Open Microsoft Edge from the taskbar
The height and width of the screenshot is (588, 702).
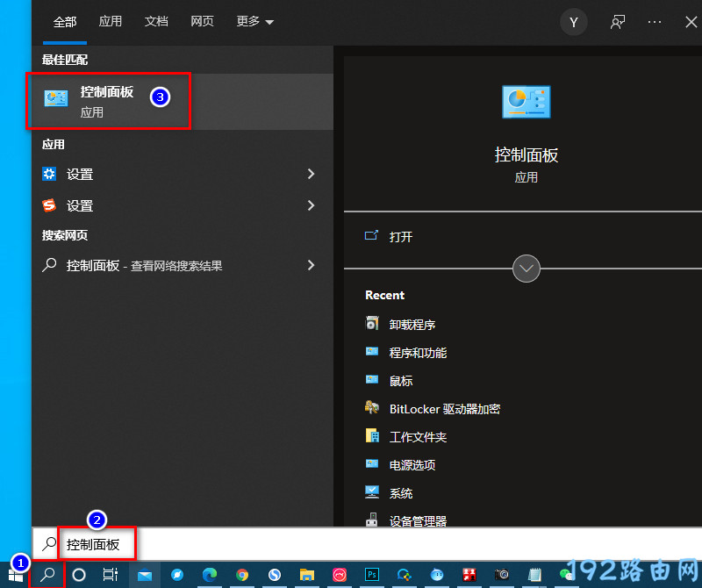(210, 575)
